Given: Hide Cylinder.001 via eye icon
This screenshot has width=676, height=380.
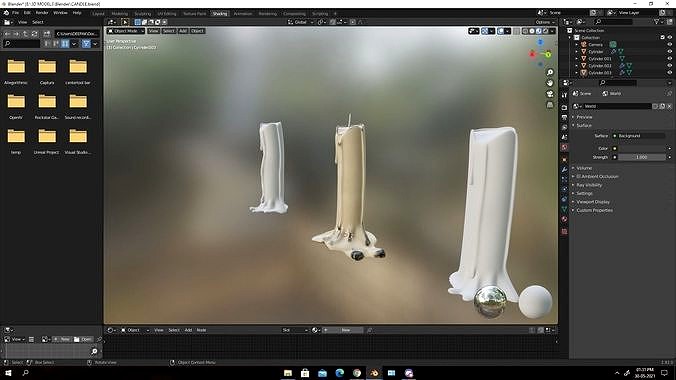Looking at the screenshot, I should (670, 59).
